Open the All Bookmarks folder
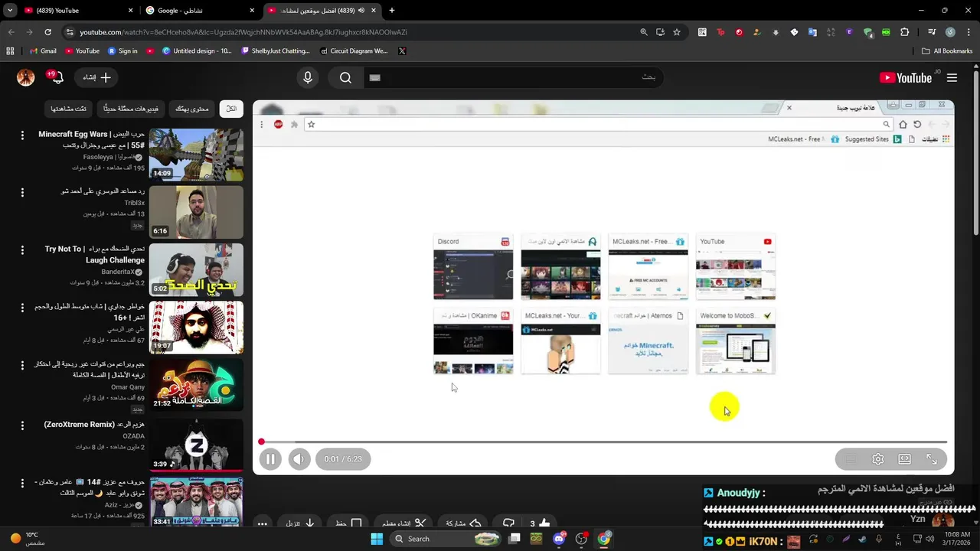This screenshot has width=980, height=551. click(x=947, y=51)
